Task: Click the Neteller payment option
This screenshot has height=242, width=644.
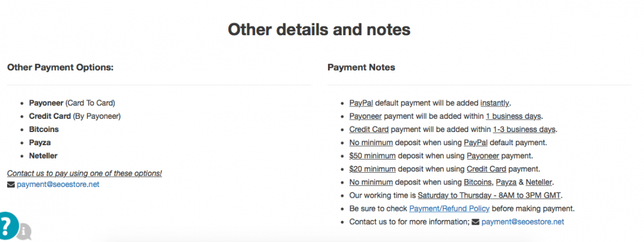Action: [x=42, y=155]
